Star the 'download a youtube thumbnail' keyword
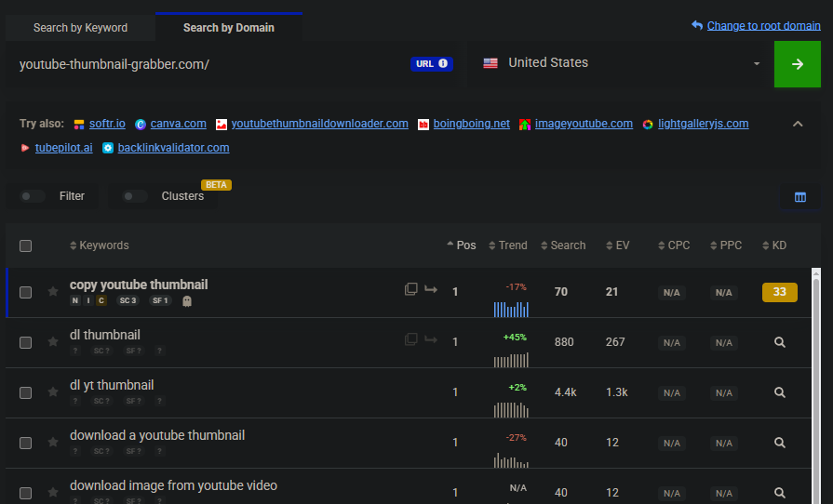The image size is (833, 504). 53,443
